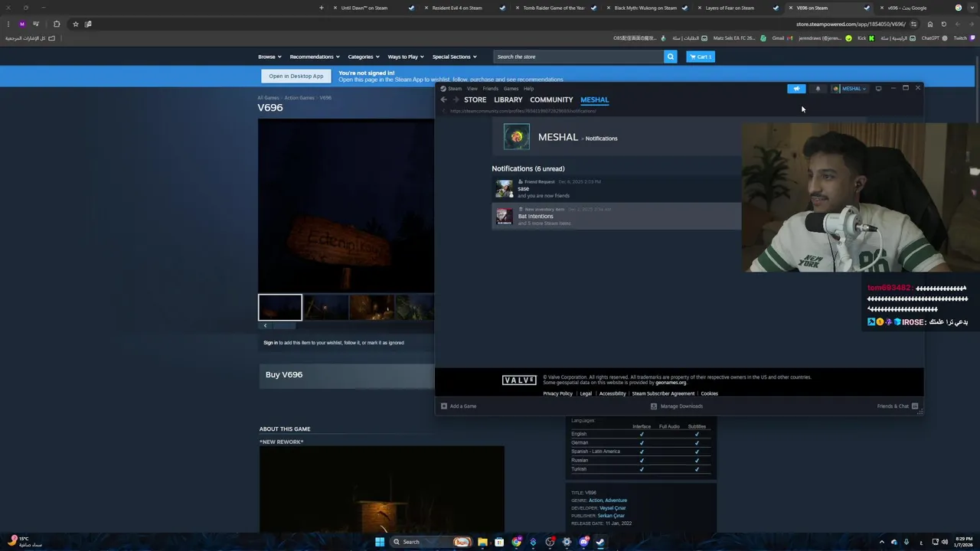Open the Games menu in Steam client
This screenshot has height=551, width=980.
click(x=511, y=89)
